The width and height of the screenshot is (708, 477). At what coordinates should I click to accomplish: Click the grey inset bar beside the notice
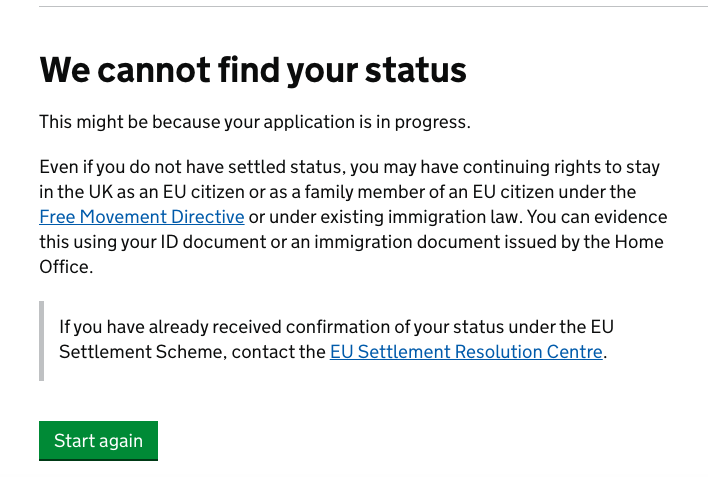[42, 340]
